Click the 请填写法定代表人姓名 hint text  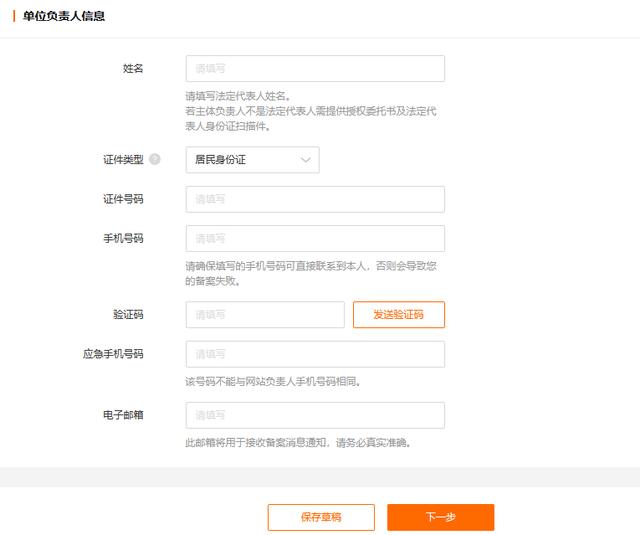[238, 96]
